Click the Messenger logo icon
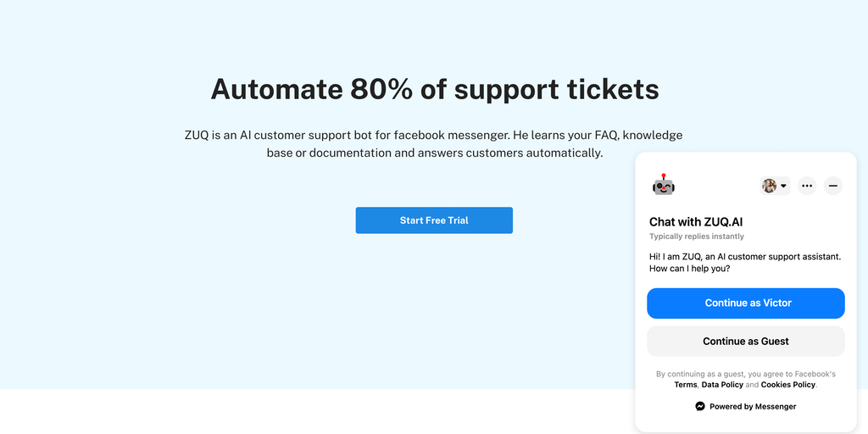868x434 pixels. (x=700, y=406)
